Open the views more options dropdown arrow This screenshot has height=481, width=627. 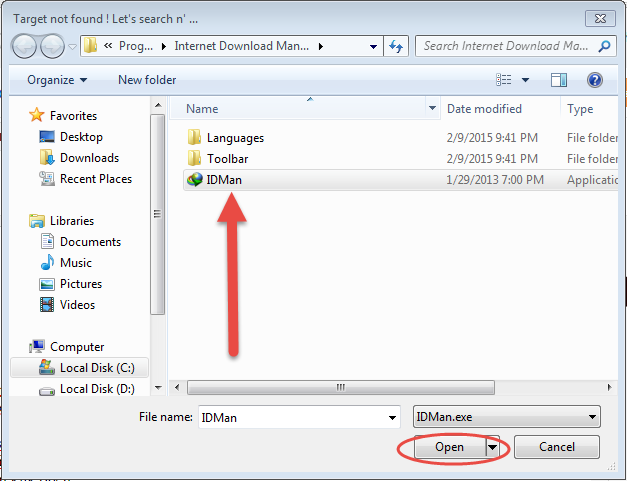tap(525, 80)
